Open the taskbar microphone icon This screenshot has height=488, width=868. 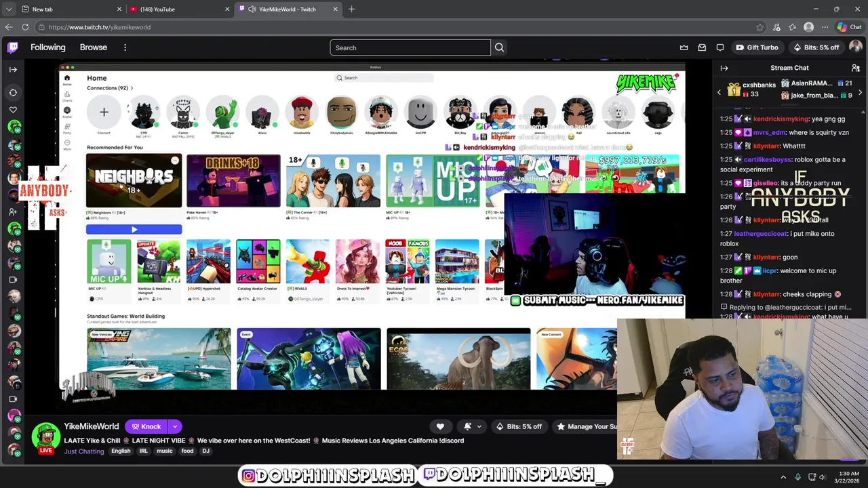797,477
